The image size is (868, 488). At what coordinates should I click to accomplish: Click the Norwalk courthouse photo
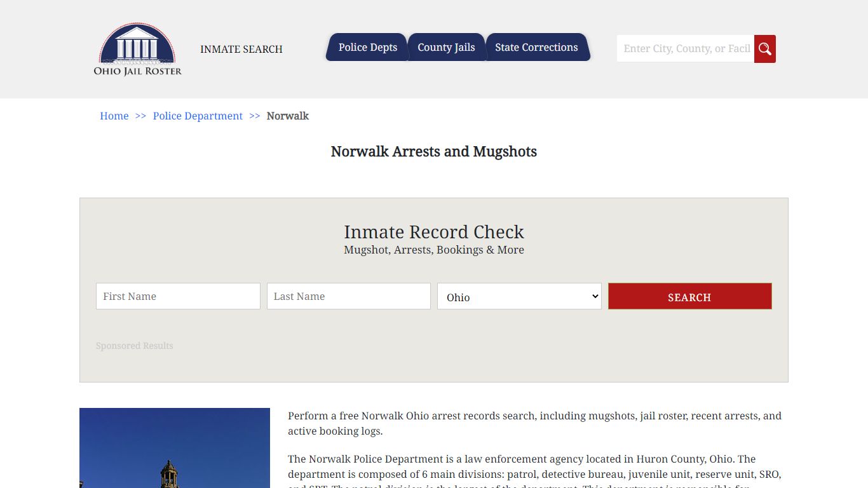(x=175, y=448)
